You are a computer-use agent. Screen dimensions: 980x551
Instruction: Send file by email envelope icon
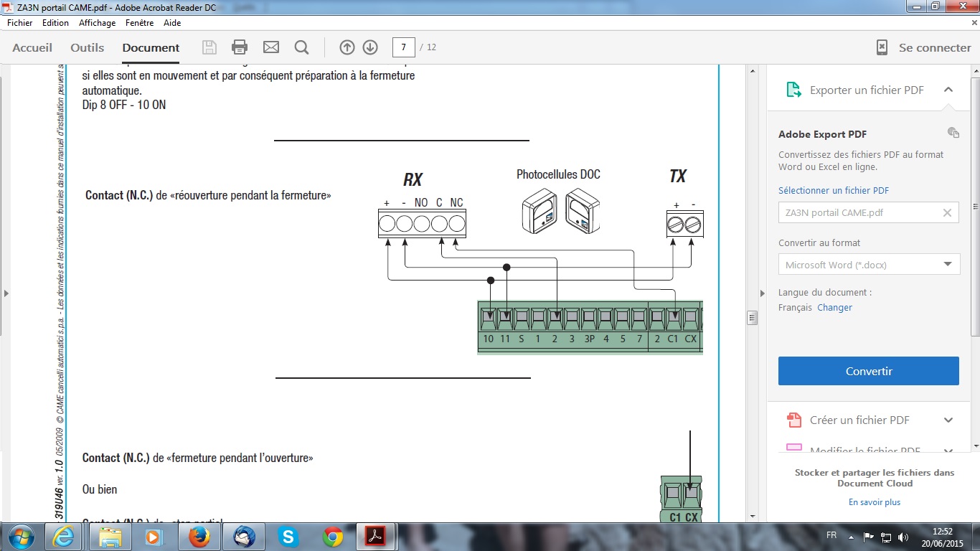[x=270, y=47]
